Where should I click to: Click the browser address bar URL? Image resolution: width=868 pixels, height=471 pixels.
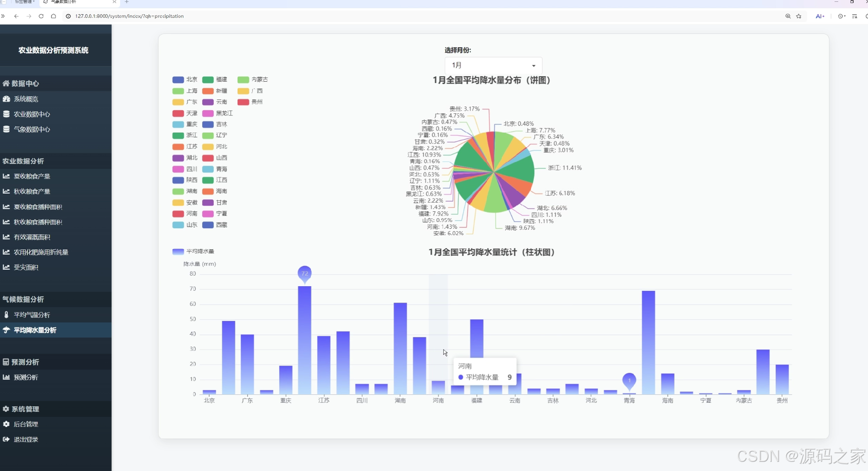pos(129,16)
